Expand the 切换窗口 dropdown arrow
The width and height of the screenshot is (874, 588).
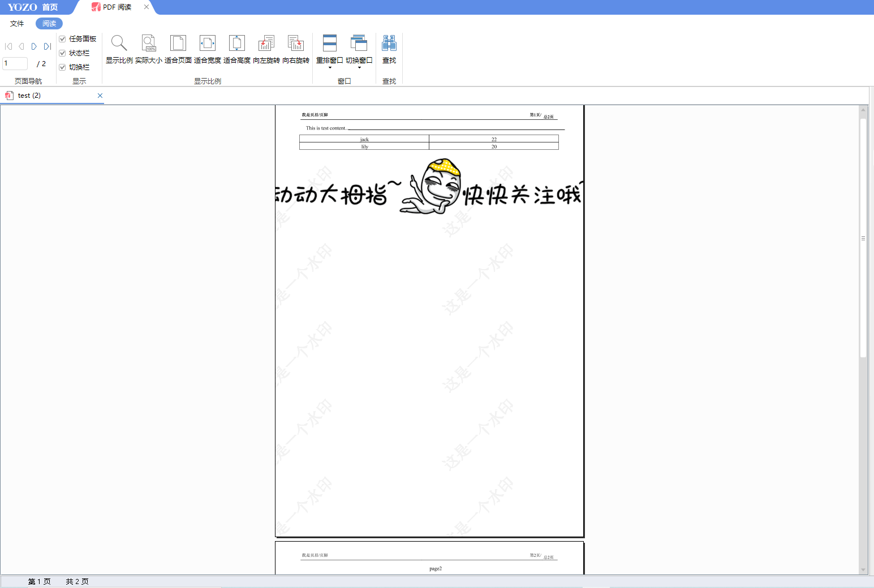pyautogui.click(x=359, y=68)
